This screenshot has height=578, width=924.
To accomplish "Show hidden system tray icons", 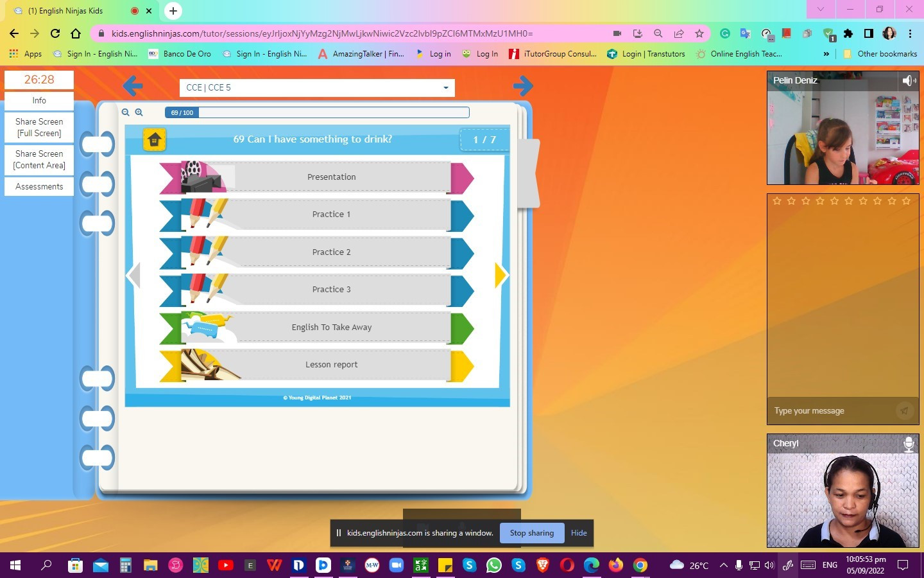I will pos(723,565).
